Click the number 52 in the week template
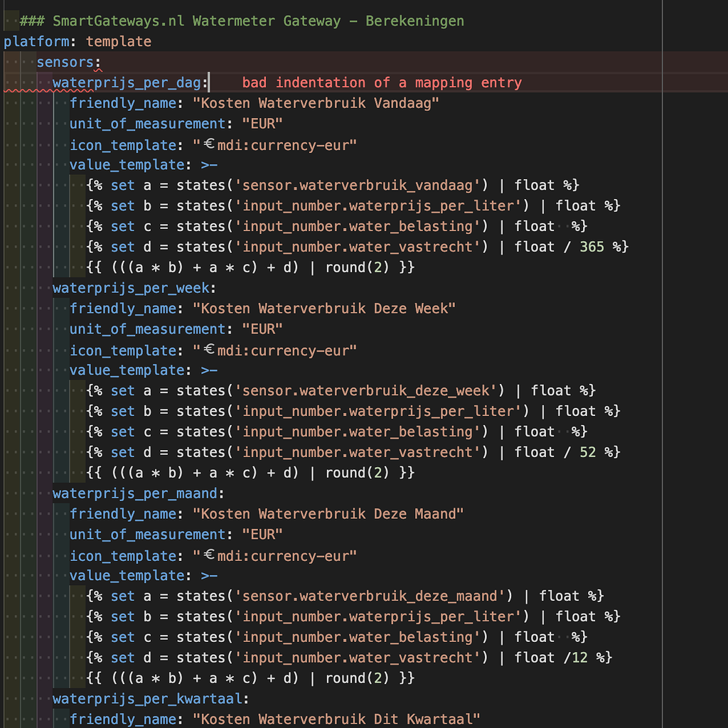 588,451
